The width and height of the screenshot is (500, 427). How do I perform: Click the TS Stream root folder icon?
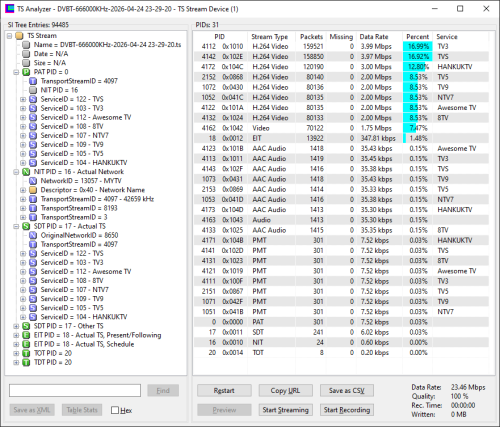[19, 36]
